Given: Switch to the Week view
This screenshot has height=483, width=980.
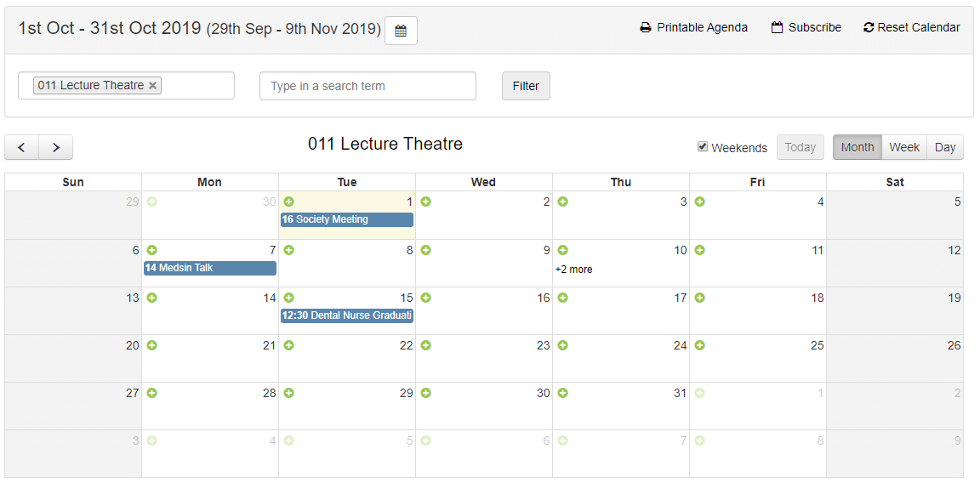Looking at the screenshot, I should [904, 147].
